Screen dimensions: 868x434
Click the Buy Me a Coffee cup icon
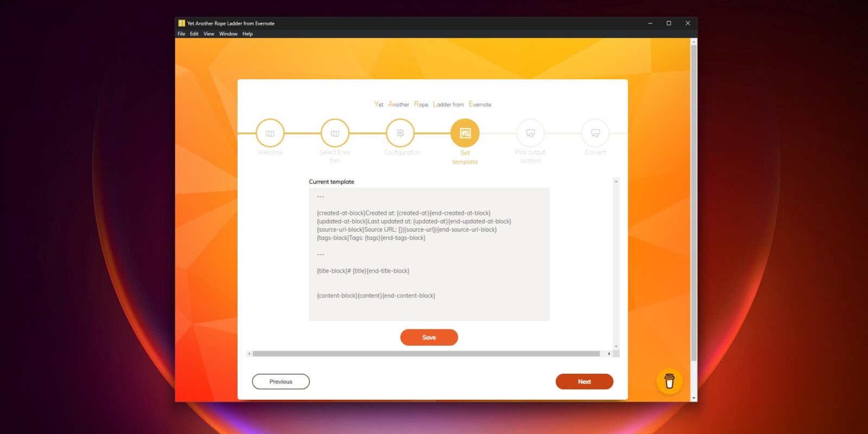(x=669, y=381)
